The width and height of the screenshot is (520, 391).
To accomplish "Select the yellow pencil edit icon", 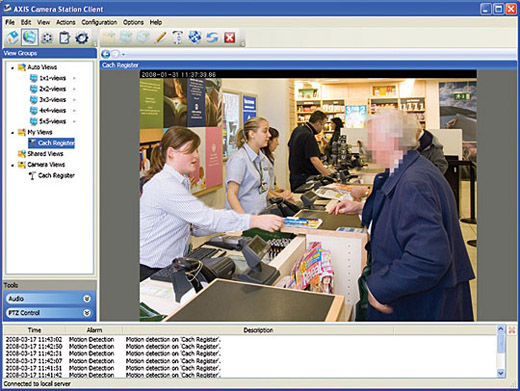I will (160, 37).
